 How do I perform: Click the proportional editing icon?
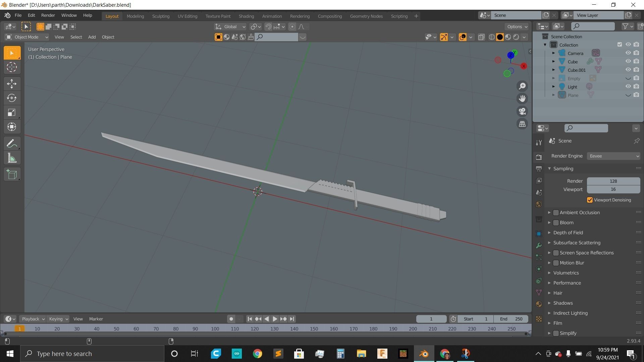pos(292,27)
